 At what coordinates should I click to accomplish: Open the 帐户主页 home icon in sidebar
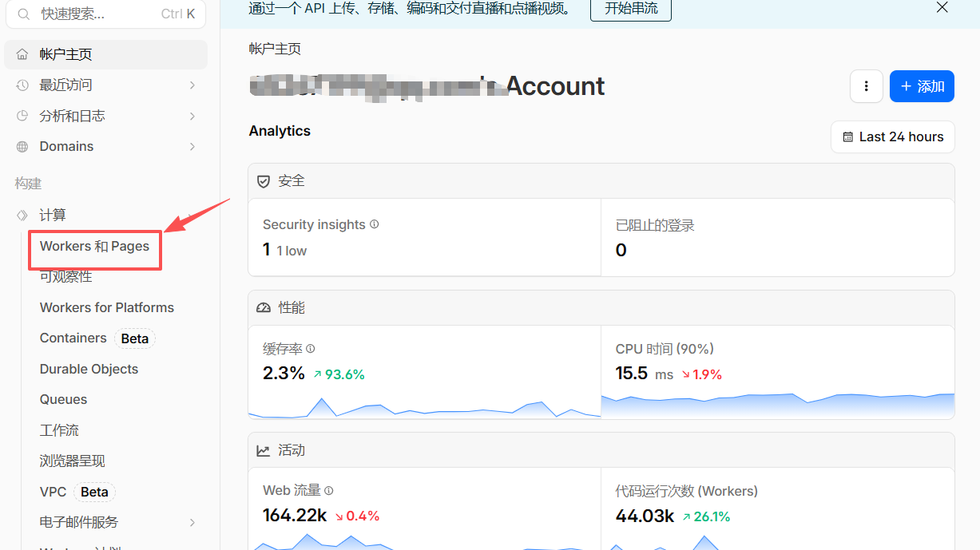pyautogui.click(x=22, y=53)
